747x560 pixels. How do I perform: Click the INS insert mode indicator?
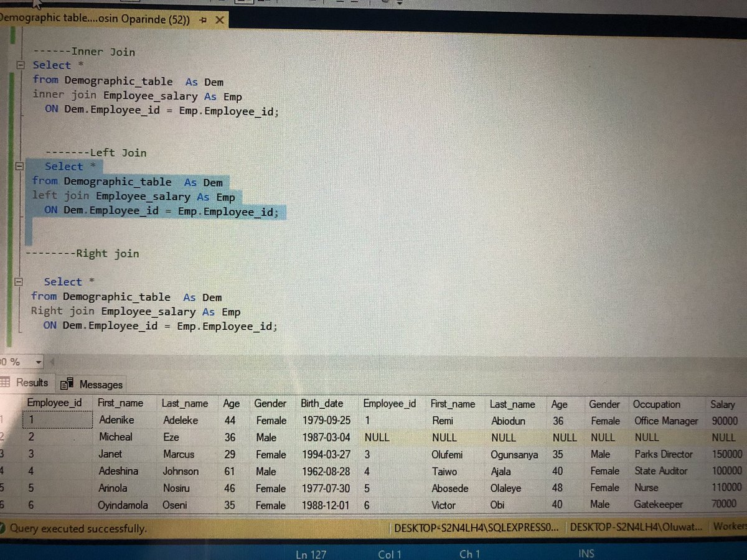[586, 553]
